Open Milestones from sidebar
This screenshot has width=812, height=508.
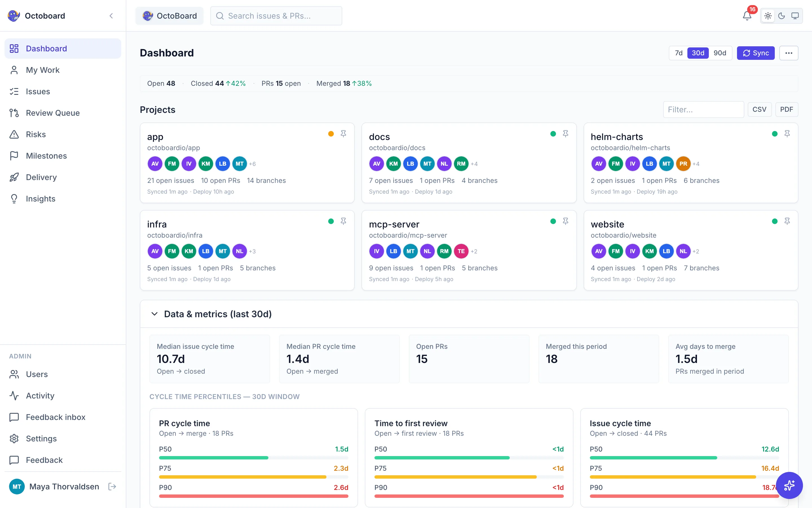pyautogui.click(x=63, y=156)
